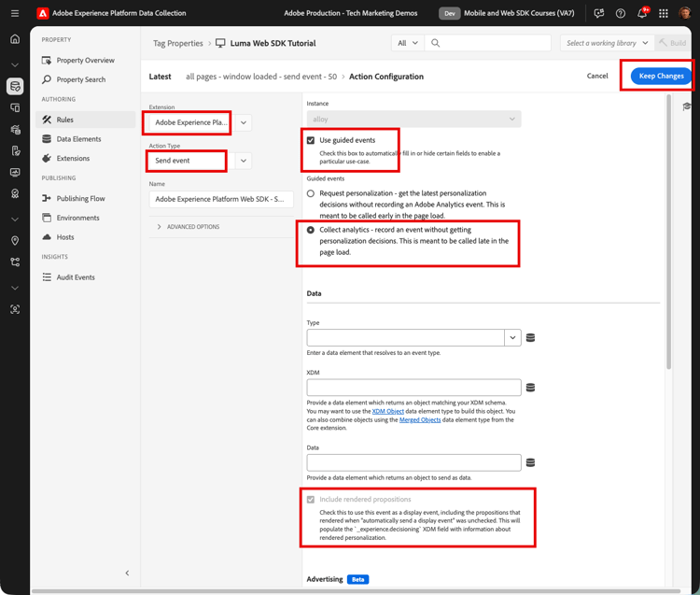Open the Action Type dropdown arrow
This screenshot has height=595, width=700.
point(244,161)
